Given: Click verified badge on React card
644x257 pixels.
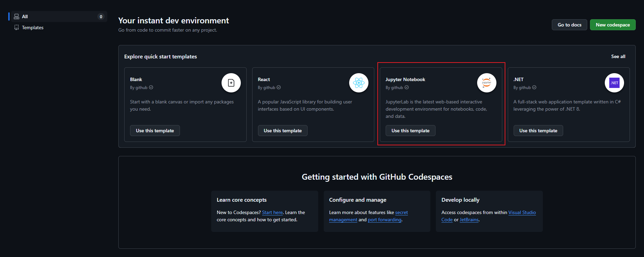Looking at the screenshot, I should click(x=279, y=87).
